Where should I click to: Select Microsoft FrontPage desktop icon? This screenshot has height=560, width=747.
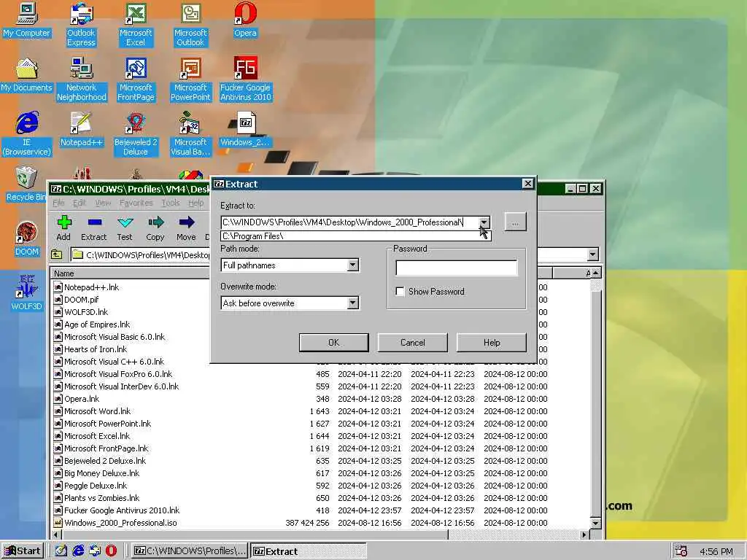click(x=136, y=79)
